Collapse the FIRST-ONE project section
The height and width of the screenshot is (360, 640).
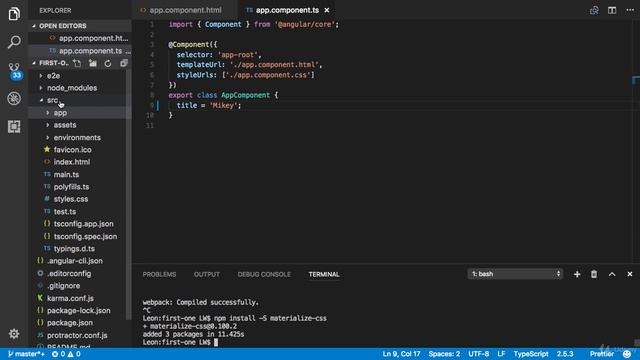pos(50,63)
